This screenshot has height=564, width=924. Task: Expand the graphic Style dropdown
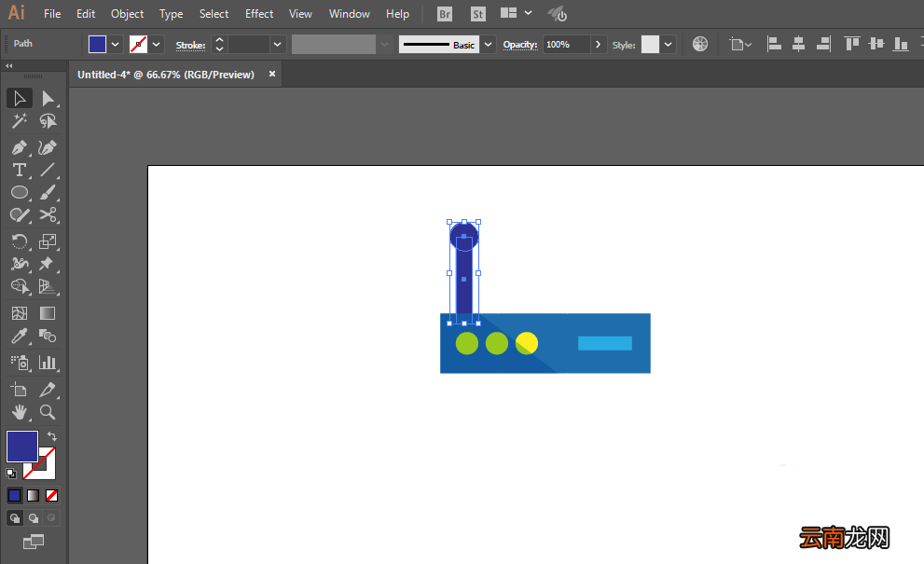pyautogui.click(x=668, y=44)
